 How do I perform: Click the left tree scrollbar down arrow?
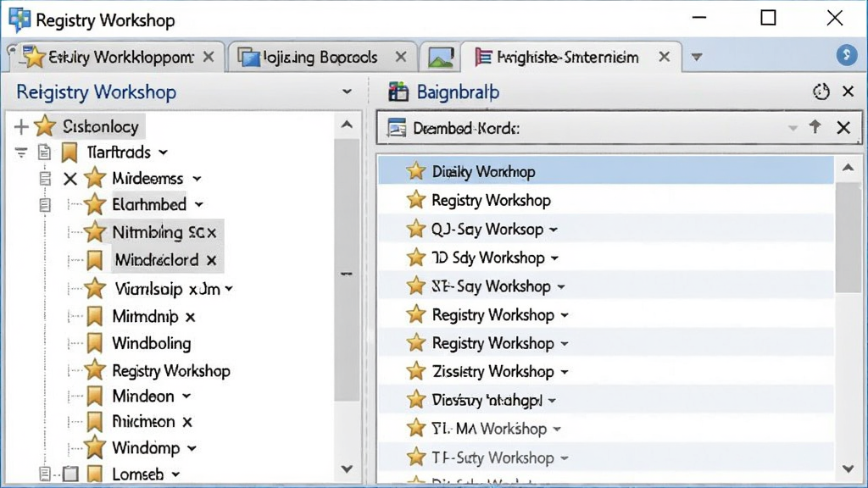pyautogui.click(x=347, y=469)
